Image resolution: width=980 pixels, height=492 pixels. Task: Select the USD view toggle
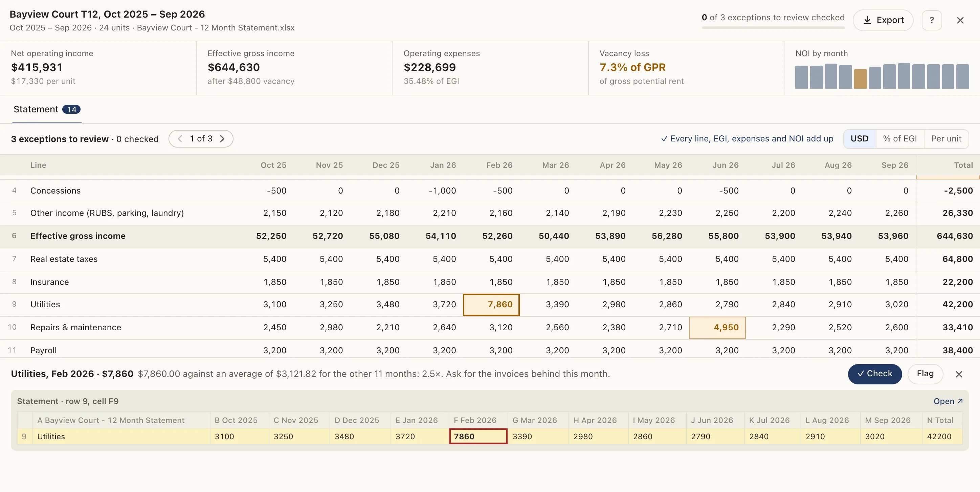860,139
